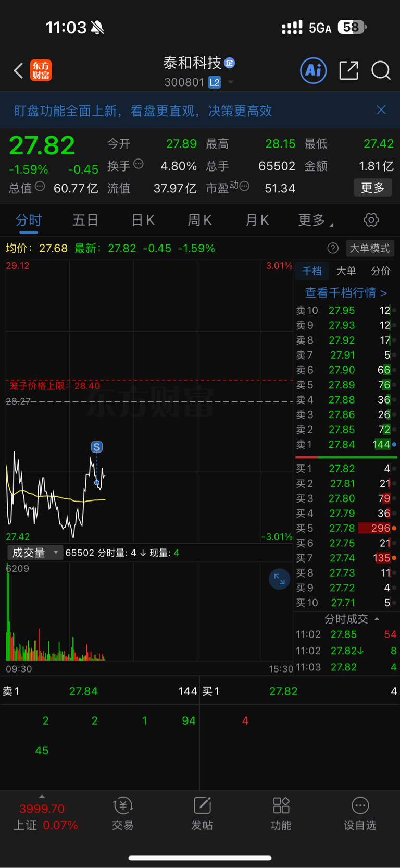Tap 买3 row at 27.80
This screenshot has height=868, width=400.
click(346, 498)
